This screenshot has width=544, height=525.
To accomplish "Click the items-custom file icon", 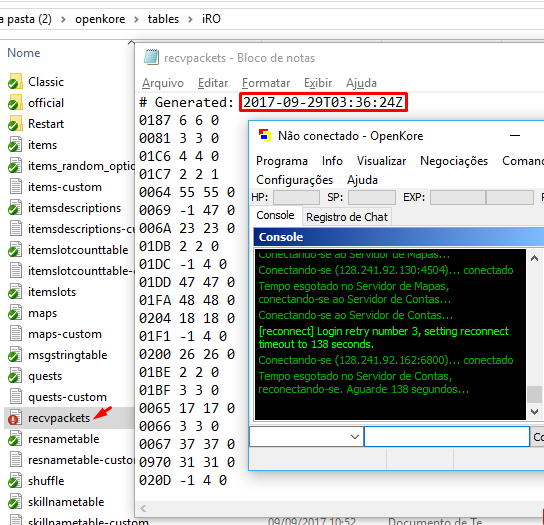I will 16,187.
